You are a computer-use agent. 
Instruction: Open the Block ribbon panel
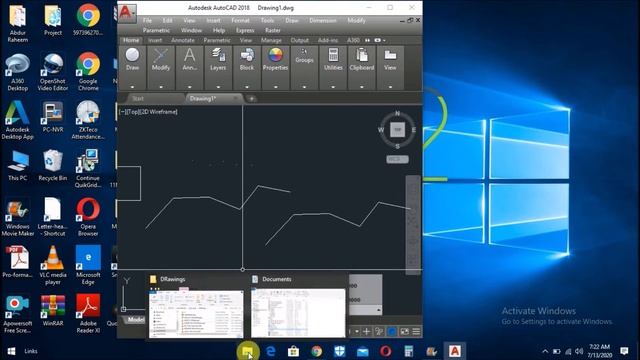point(247,60)
